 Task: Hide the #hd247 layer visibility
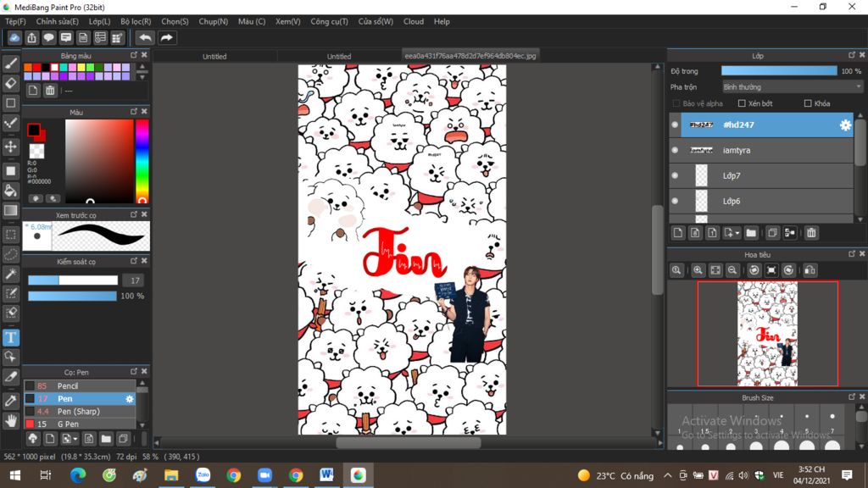click(x=675, y=125)
